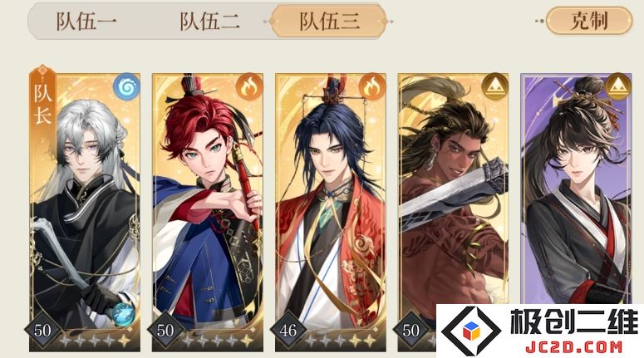Switch to the 队伍二 tab
The width and height of the screenshot is (644, 358).
point(210,22)
